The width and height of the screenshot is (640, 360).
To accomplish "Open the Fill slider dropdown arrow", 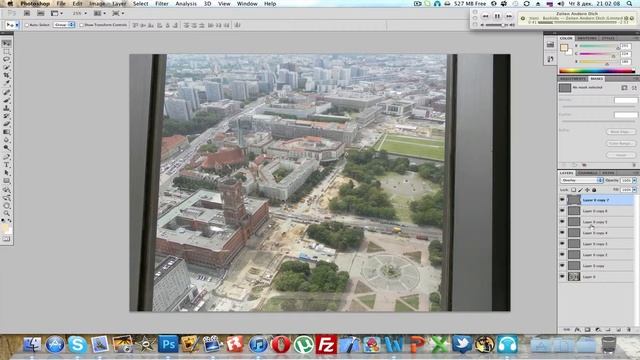I will (x=634, y=190).
